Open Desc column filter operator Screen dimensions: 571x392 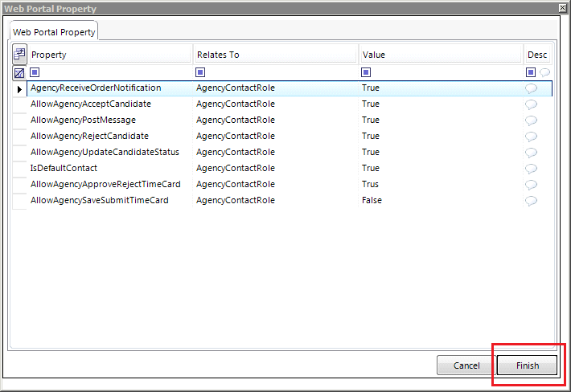point(531,72)
